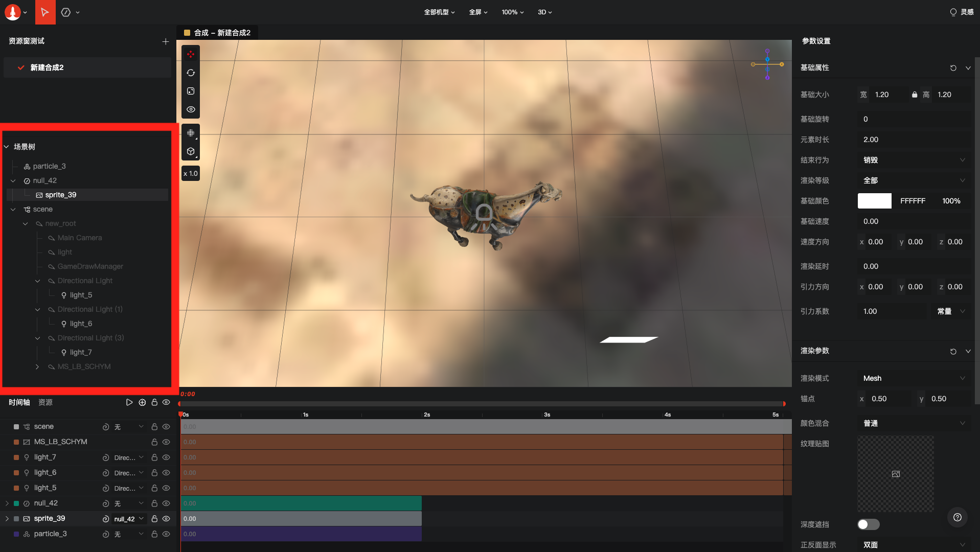Click the 灵感 lightbulb button
The width and height of the screenshot is (980, 552).
point(962,12)
